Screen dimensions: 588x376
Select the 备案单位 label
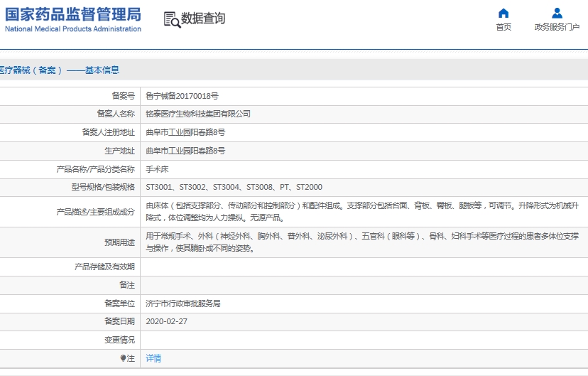[119, 304]
